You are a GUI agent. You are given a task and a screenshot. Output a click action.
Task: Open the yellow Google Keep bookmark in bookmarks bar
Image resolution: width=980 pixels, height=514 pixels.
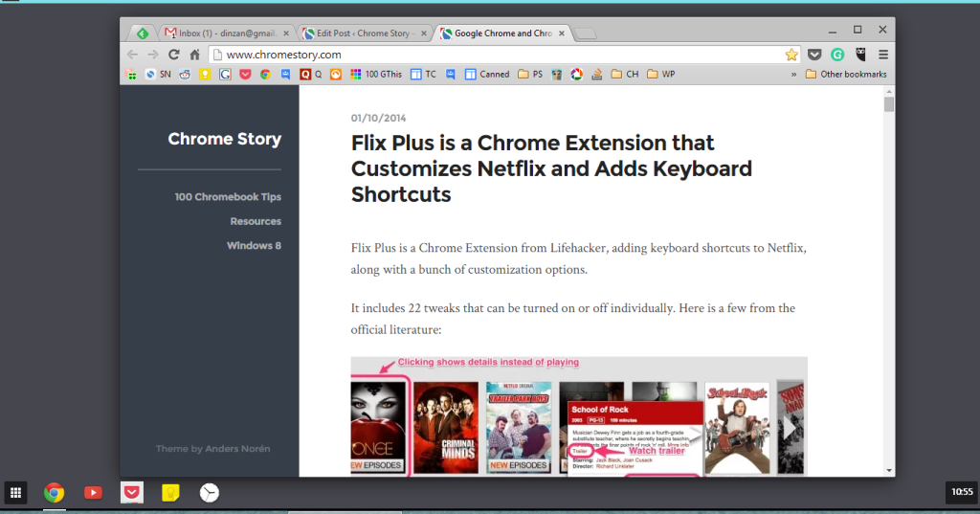205,74
